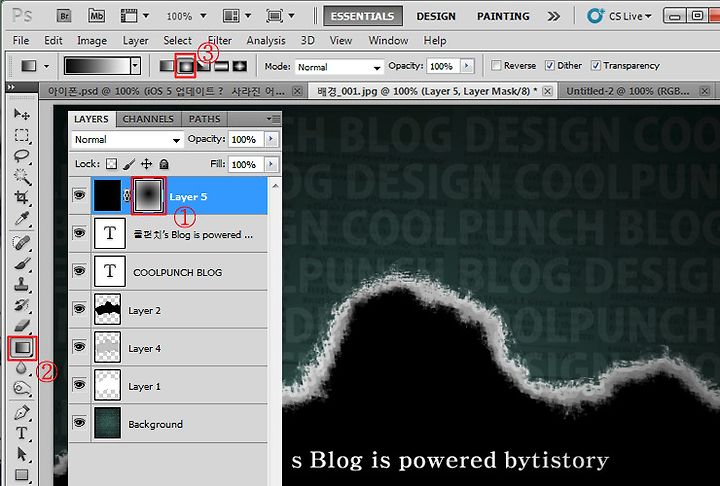Open the layer blend mode dropdown
The height and width of the screenshot is (486, 720).
[127, 140]
